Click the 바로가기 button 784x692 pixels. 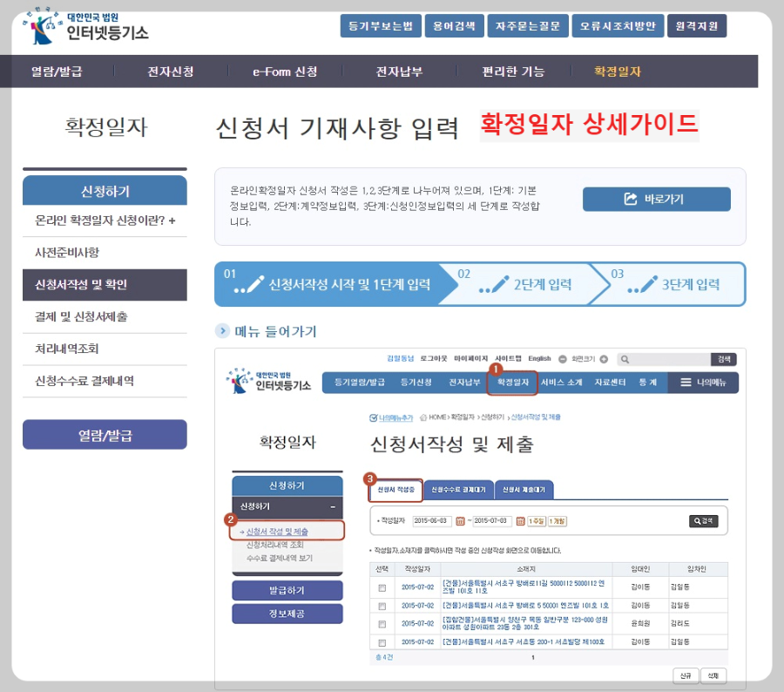coord(656,199)
